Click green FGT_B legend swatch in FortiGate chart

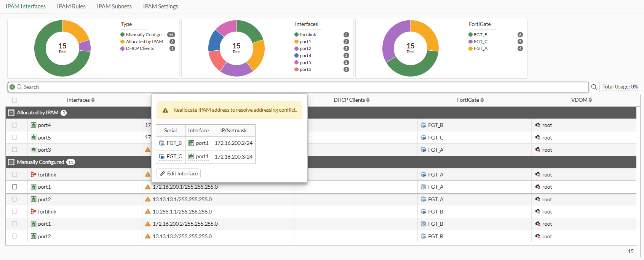point(470,35)
